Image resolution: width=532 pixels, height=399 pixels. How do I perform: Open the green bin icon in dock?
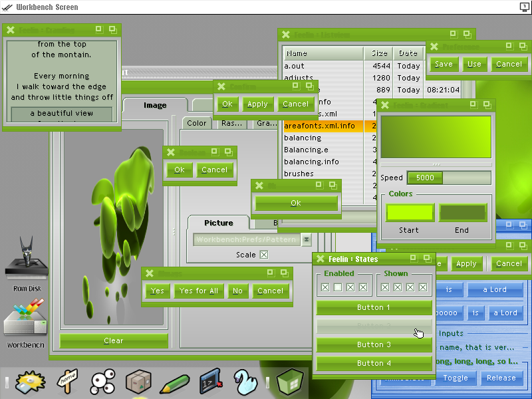(290, 382)
